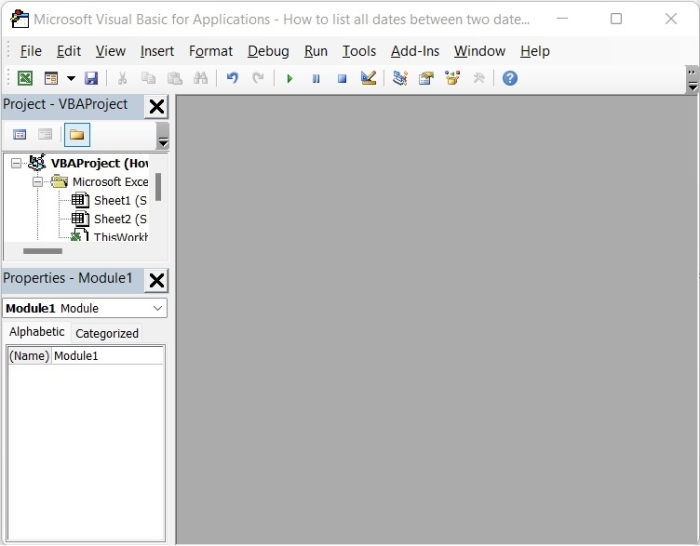Click the View Microsoft Excel icon
700x546 pixels.
pyautogui.click(x=25, y=78)
